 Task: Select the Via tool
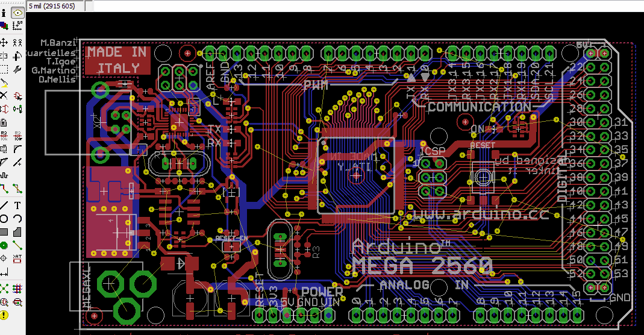pos(4,245)
